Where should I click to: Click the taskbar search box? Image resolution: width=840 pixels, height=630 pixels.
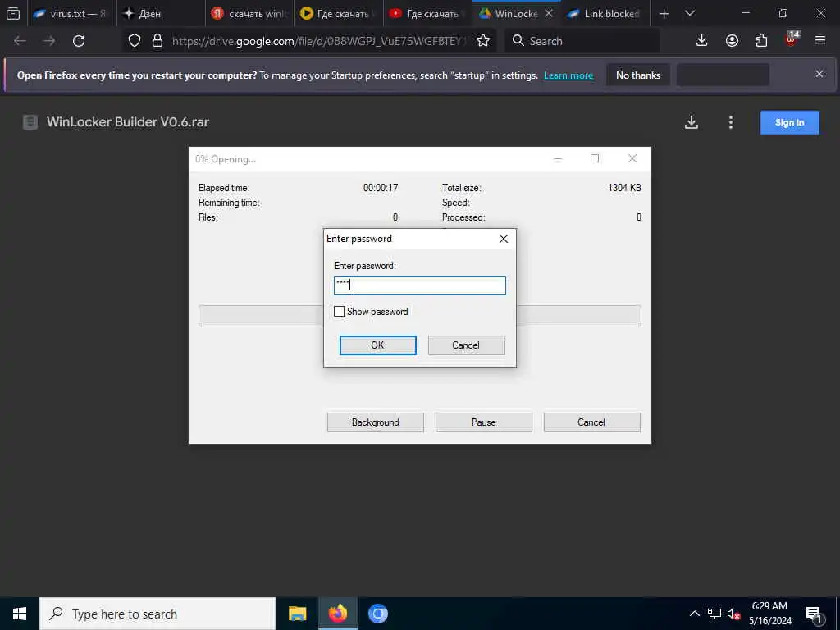pyautogui.click(x=157, y=614)
